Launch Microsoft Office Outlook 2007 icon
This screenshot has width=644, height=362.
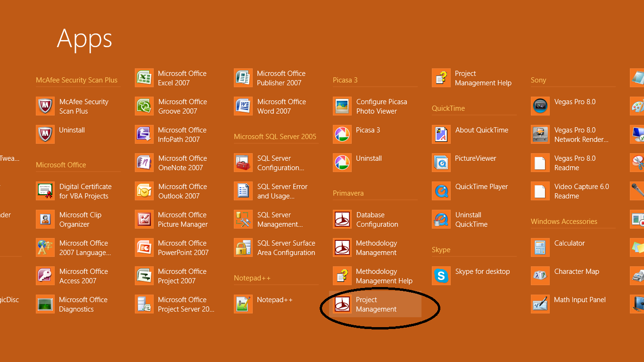[144, 191]
